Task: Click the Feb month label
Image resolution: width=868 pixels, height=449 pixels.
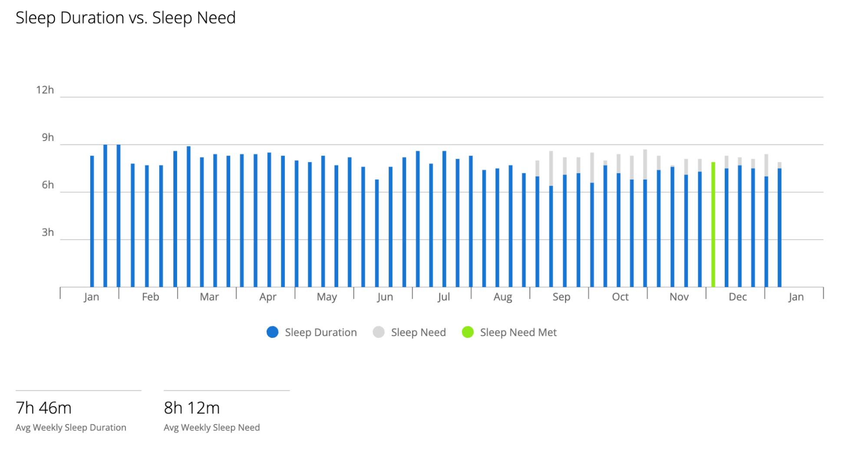Action: pyautogui.click(x=150, y=297)
